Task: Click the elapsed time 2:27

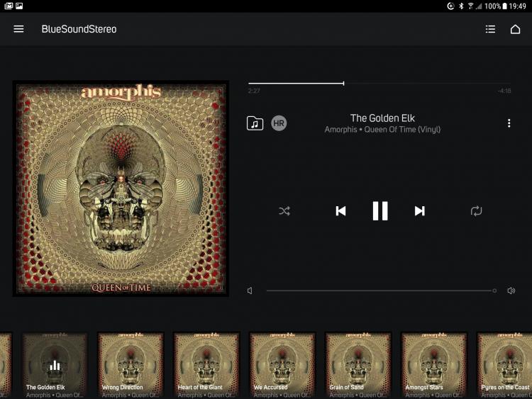Action: [x=254, y=91]
